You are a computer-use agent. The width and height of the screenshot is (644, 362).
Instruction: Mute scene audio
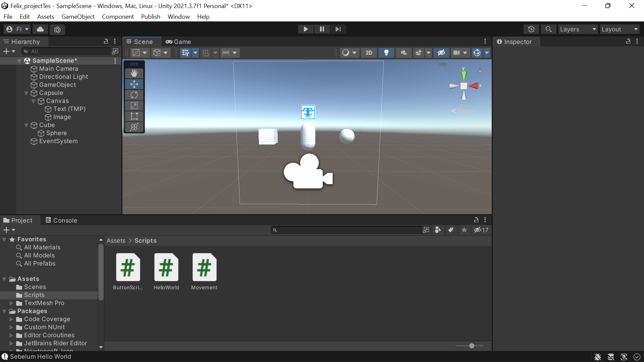coord(404,53)
